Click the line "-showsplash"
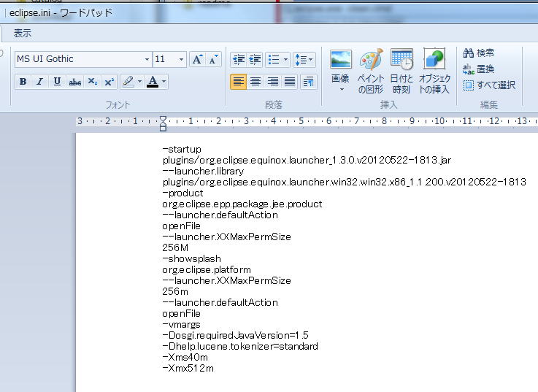This screenshot has width=538, height=392. click(x=191, y=259)
